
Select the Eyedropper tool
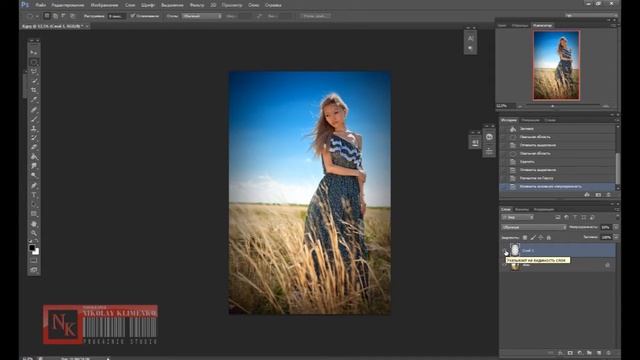pos(34,100)
